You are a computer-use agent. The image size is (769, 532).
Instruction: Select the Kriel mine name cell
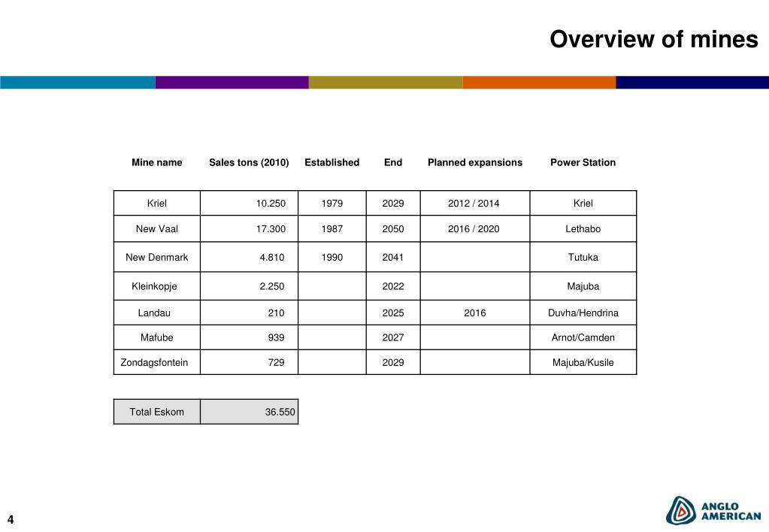point(157,203)
